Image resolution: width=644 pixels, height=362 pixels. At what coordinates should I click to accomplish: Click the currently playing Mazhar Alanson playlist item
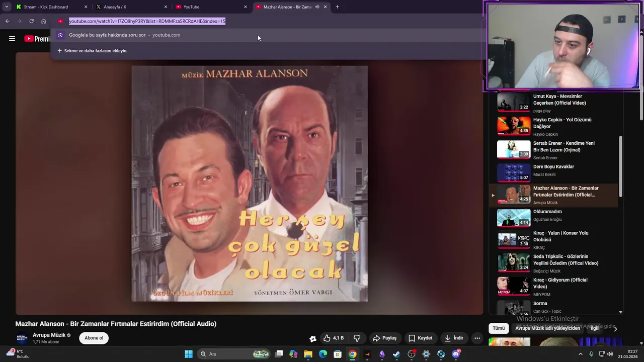coord(553,195)
